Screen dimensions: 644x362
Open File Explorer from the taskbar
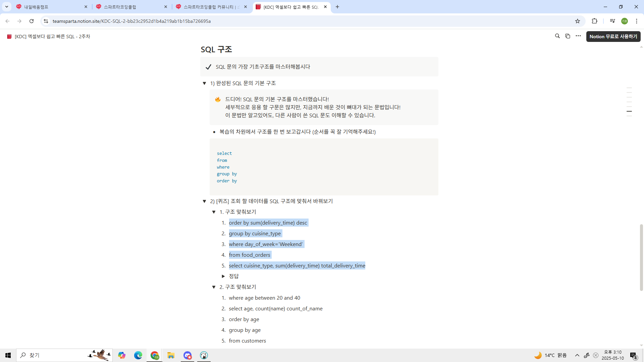pyautogui.click(x=171, y=355)
